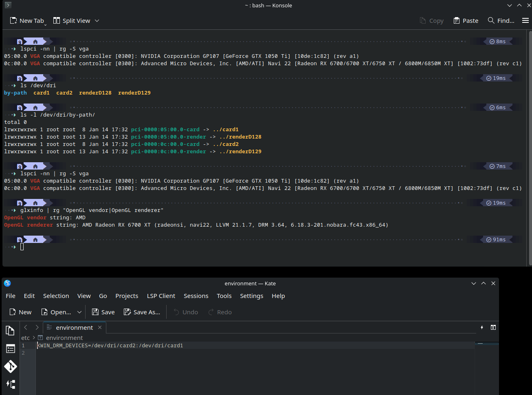The image size is (532, 395).
Task: Click Save As in Kate toolbar
Action: [x=142, y=312]
